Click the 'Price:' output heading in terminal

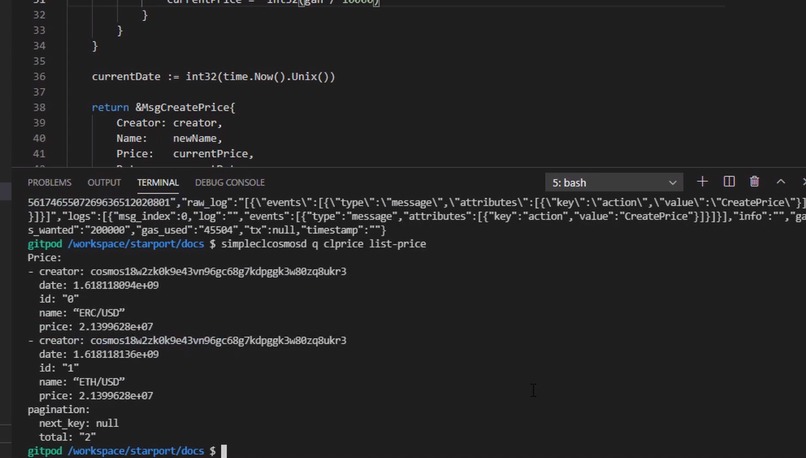click(44, 258)
